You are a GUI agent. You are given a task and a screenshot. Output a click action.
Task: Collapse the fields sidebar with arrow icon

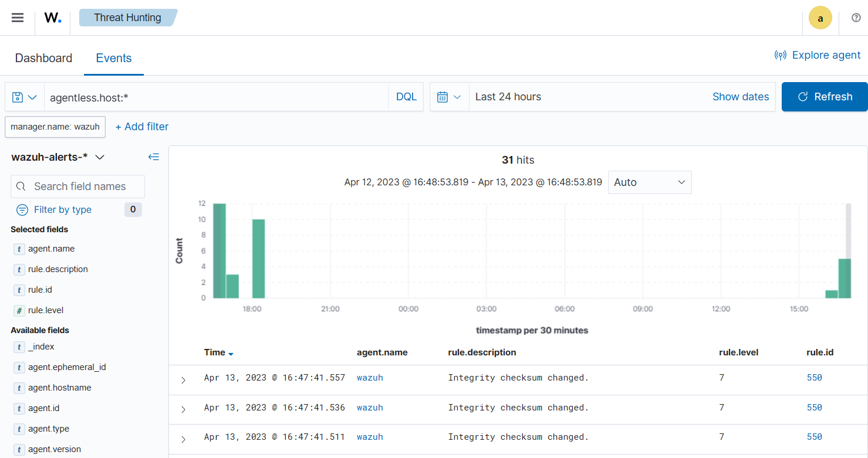[x=154, y=157]
